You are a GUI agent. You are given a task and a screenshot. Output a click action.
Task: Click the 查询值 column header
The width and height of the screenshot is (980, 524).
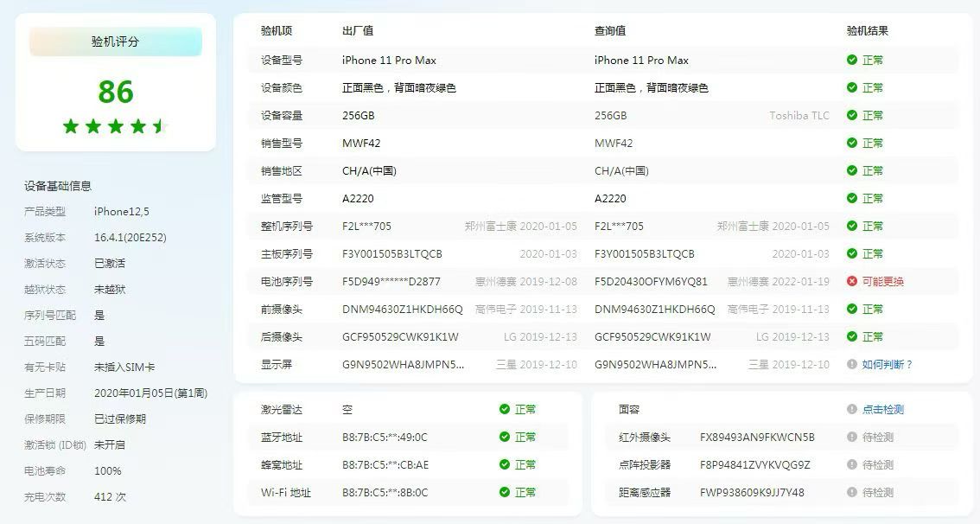[x=609, y=31]
